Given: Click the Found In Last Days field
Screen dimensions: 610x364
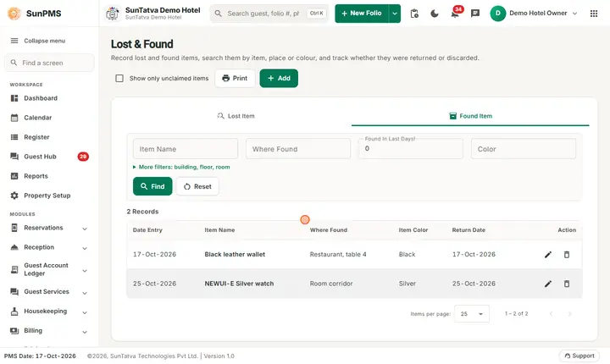Looking at the screenshot, I should click(x=411, y=148).
